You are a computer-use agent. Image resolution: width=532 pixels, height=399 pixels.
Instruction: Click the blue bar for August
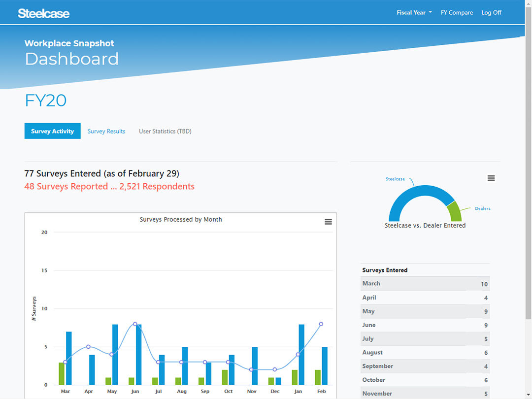(x=185, y=366)
